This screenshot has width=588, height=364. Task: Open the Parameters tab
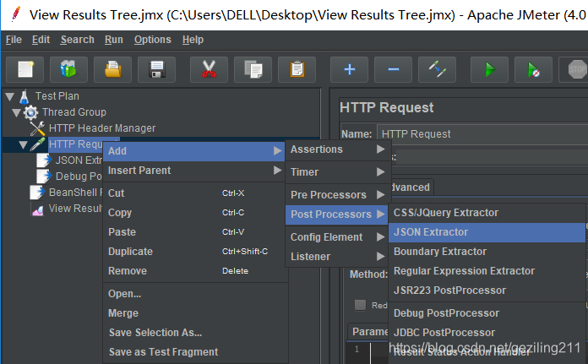pyautogui.click(x=370, y=332)
